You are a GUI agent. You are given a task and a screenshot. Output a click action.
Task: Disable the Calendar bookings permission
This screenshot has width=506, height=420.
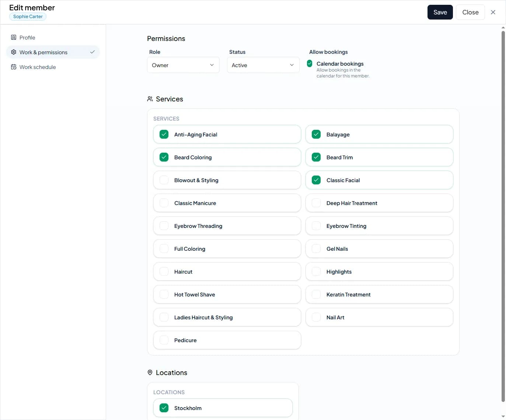tap(310, 63)
